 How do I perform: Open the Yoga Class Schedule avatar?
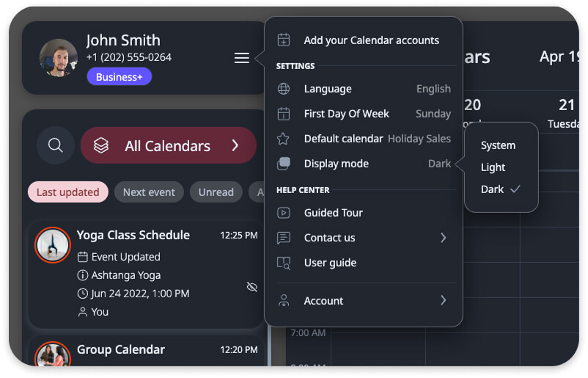point(53,245)
